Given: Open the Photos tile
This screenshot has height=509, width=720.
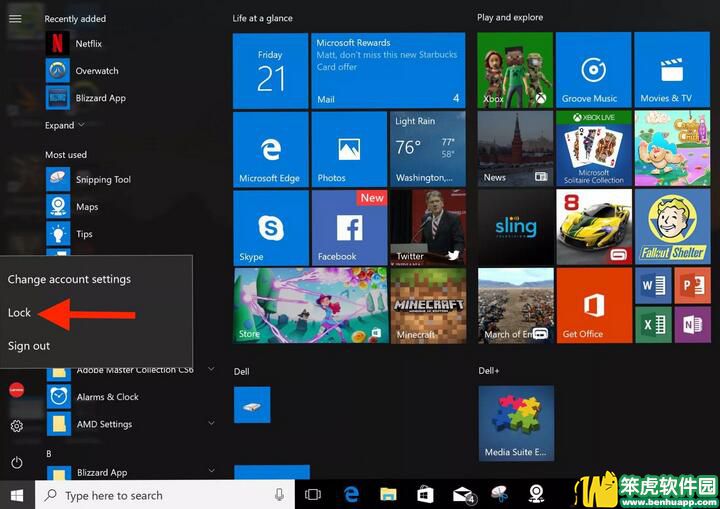Looking at the screenshot, I should pyautogui.click(x=349, y=149).
